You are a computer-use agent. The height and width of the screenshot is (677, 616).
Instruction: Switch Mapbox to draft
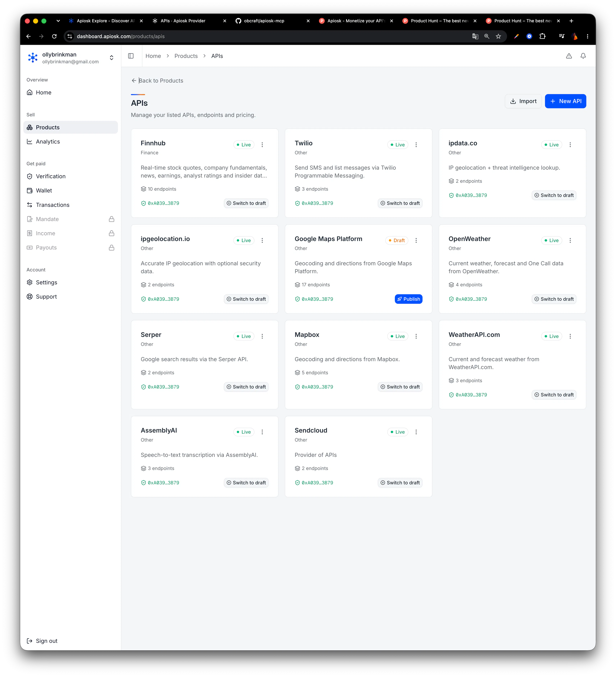(x=400, y=387)
